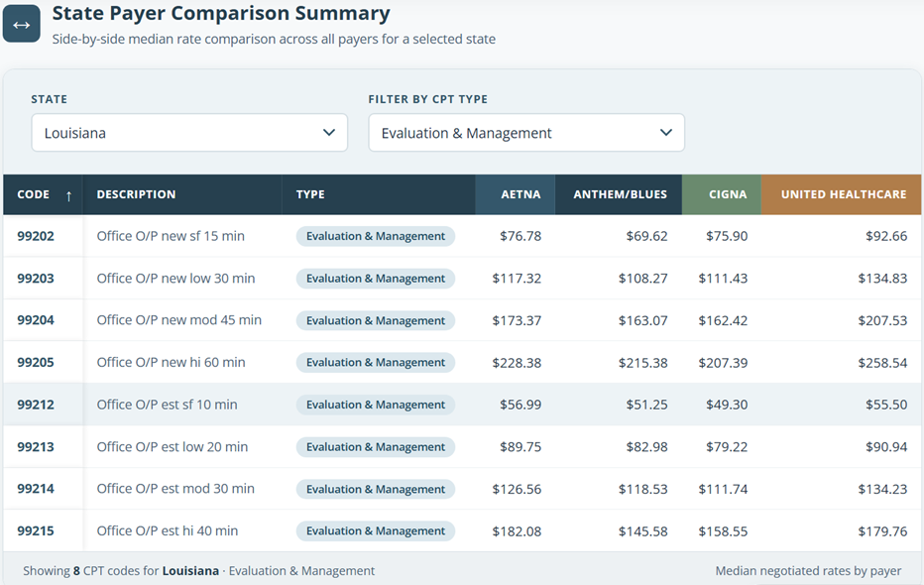
Task: Click Anthem/Blues rate $69.62
Action: point(646,236)
